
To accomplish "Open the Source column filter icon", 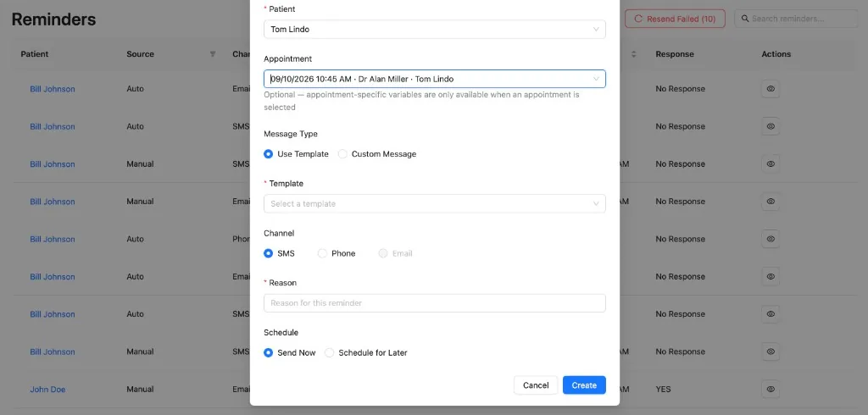I will point(213,54).
